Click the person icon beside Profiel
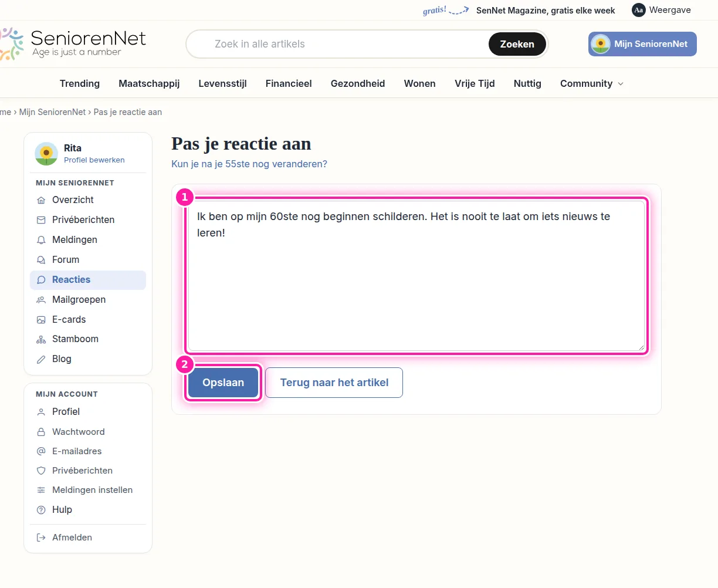The height and width of the screenshot is (588, 718). point(41,412)
